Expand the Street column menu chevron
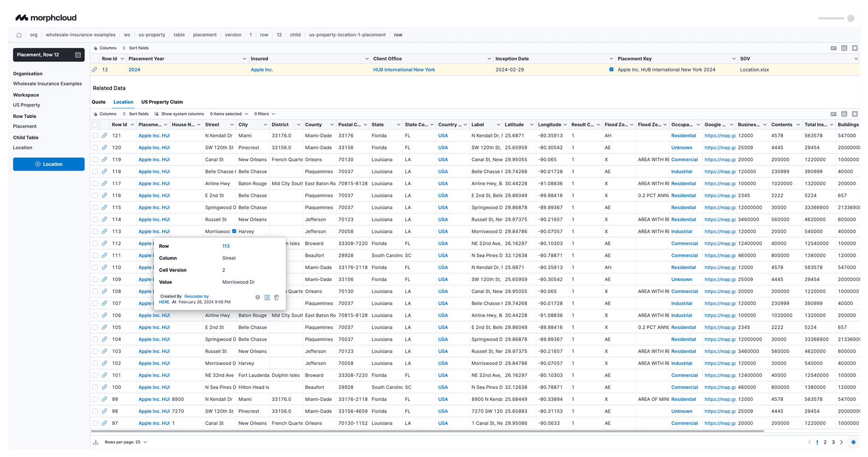 [x=232, y=125]
